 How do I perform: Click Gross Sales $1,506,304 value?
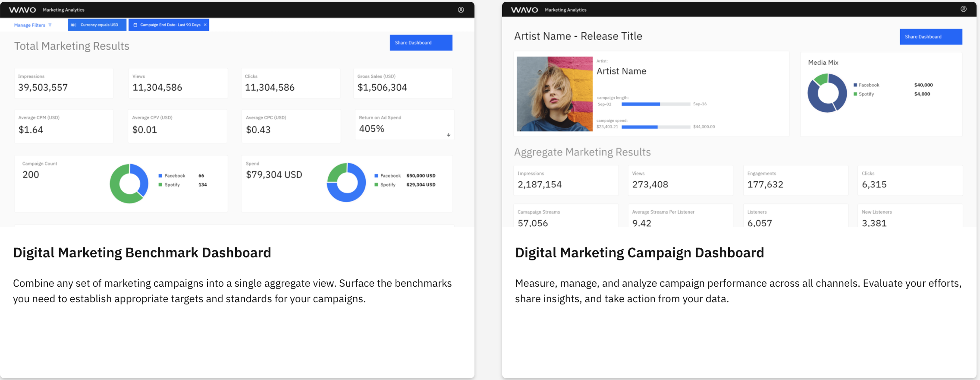382,88
